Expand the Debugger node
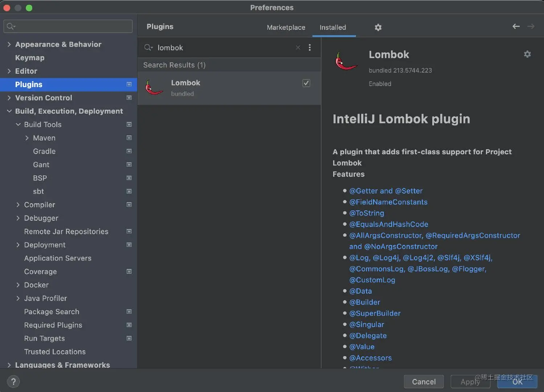The width and height of the screenshot is (544, 392). tap(18, 218)
